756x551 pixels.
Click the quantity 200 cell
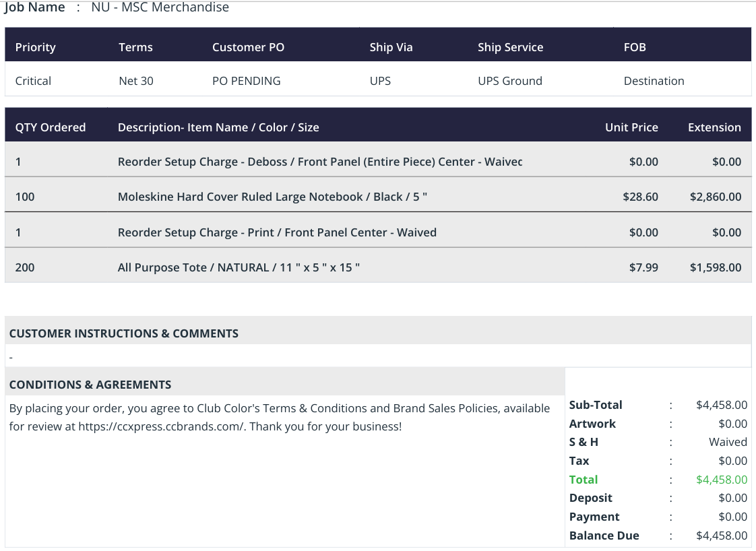click(x=24, y=267)
